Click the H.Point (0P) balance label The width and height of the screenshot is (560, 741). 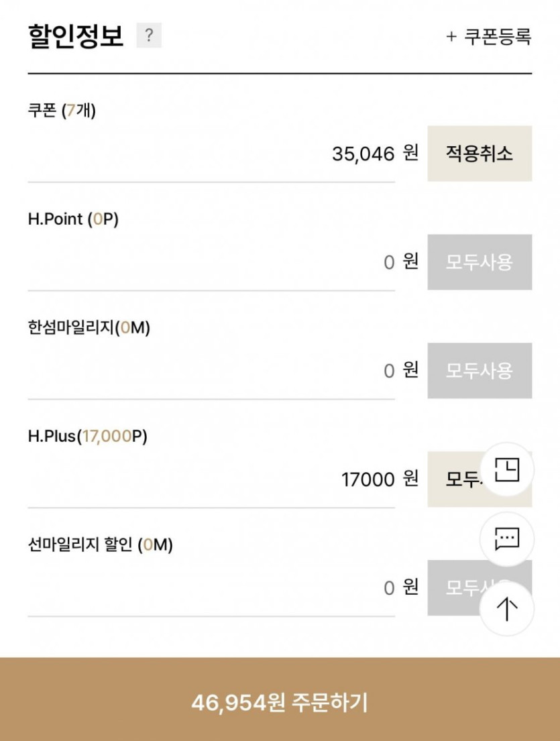pyautogui.click(x=73, y=219)
